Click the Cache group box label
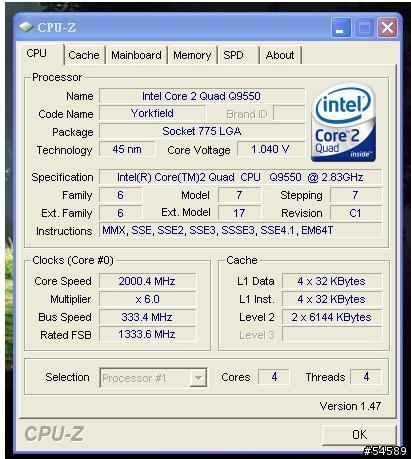411x459 pixels. 242,260
